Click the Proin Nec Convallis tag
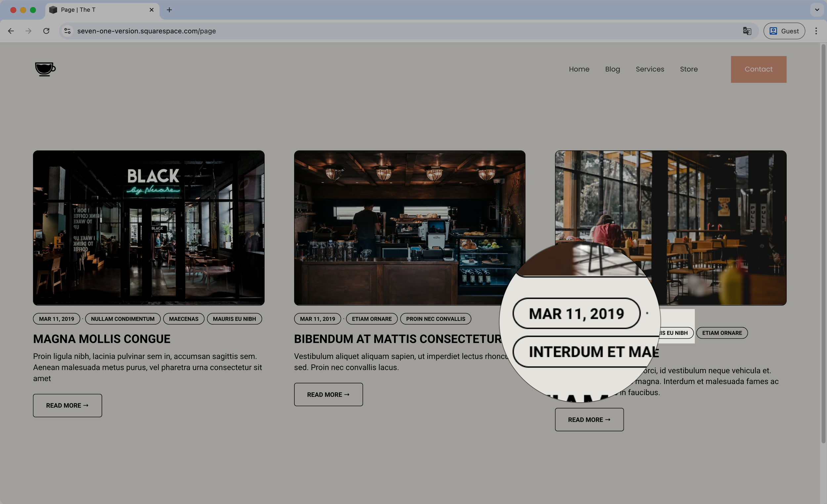Viewport: 827px width, 504px height. click(x=435, y=319)
